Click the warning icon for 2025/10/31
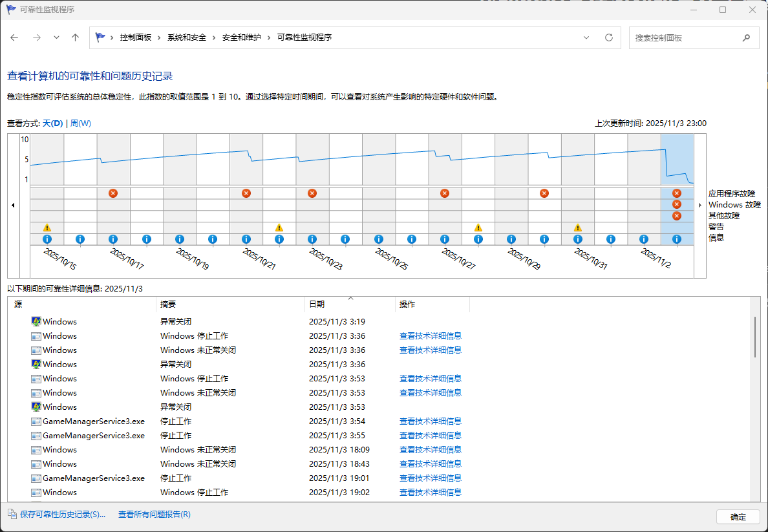Image resolution: width=768 pixels, height=532 pixels. 578,228
